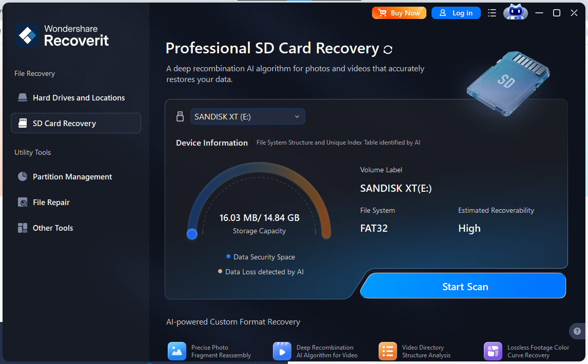Click Precise Photo Fragment Reassembly label
Image resolution: width=588 pixels, height=364 pixels.
221,351
